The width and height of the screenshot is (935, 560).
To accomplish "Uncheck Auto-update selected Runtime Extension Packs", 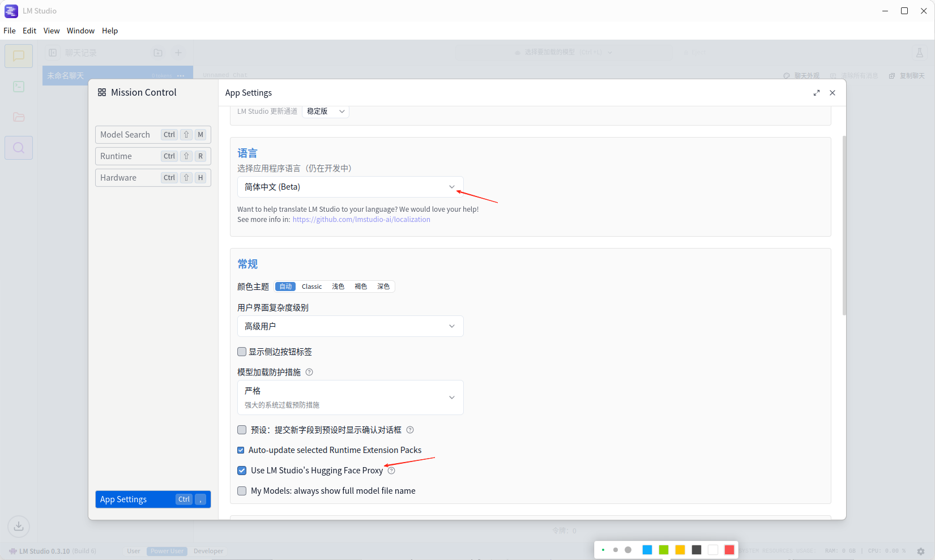I will point(241,450).
